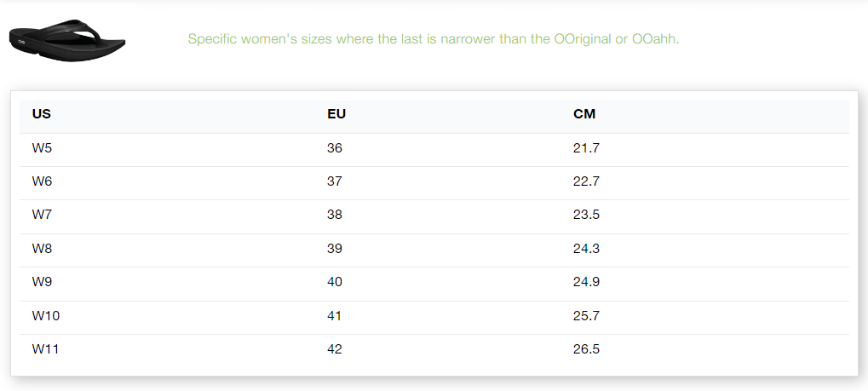Select the green narrower last description text
Image resolution: width=868 pixels, height=391 pixels.
433,39
